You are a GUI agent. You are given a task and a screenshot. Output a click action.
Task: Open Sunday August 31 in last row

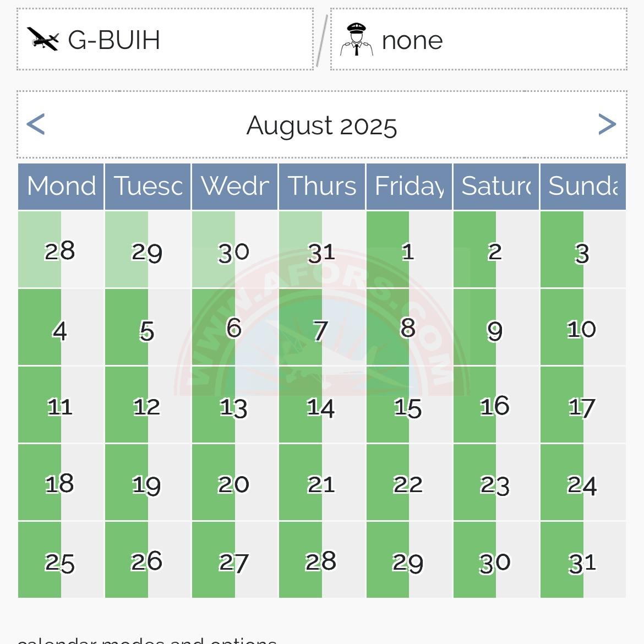click(582, 563)
